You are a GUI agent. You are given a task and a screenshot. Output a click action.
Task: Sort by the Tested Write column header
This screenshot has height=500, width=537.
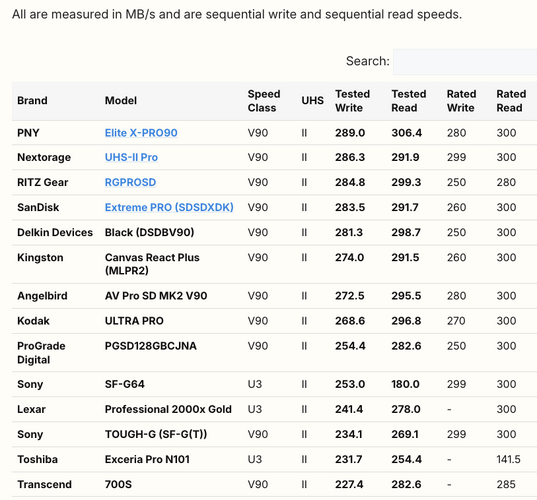tap(352, 101)
